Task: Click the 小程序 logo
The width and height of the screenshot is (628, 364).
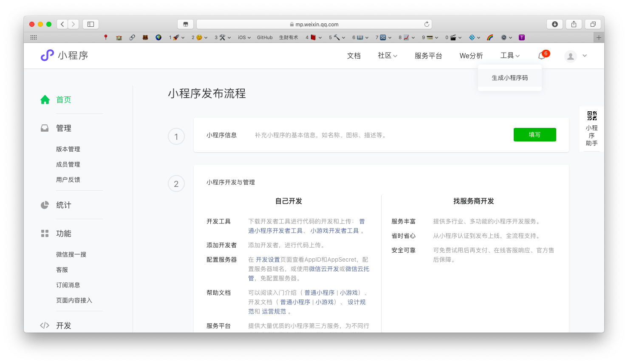Action: (x=65, y=55)
